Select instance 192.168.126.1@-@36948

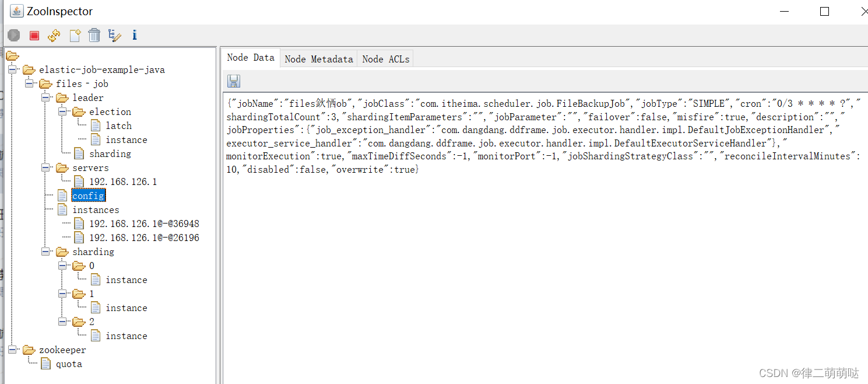click(144, 224)
